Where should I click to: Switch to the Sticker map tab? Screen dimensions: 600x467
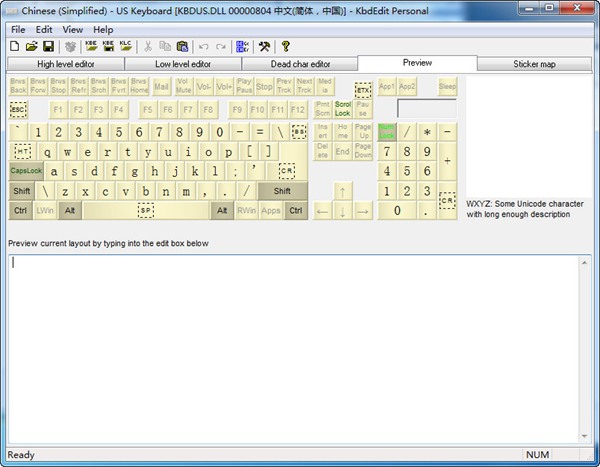pos(534,64)
